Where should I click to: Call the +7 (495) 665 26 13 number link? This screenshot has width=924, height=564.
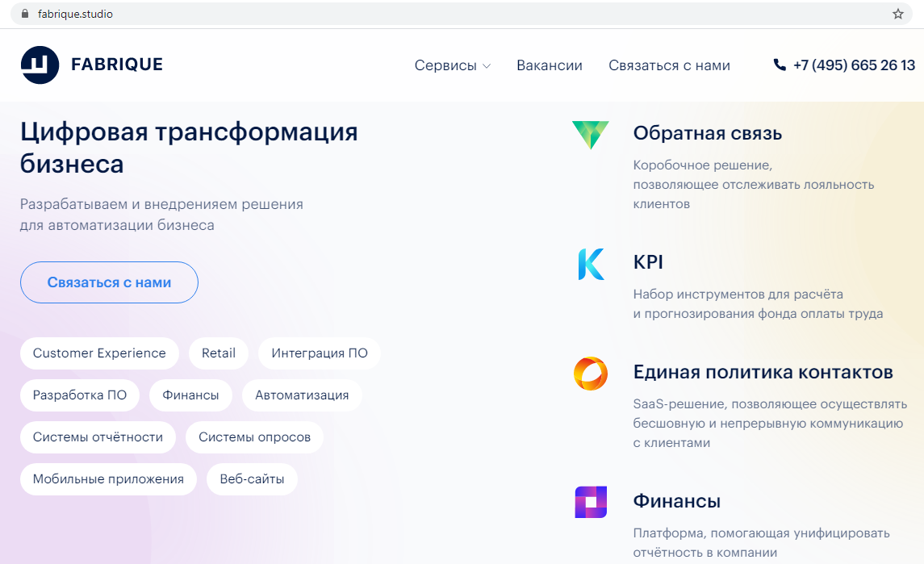(854, 65)
